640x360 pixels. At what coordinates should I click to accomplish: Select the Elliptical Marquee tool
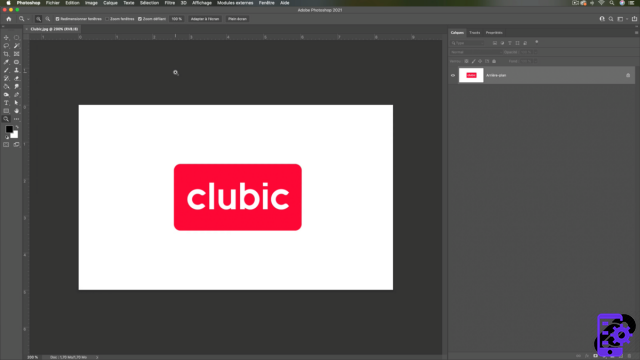[x=17, y=38]
